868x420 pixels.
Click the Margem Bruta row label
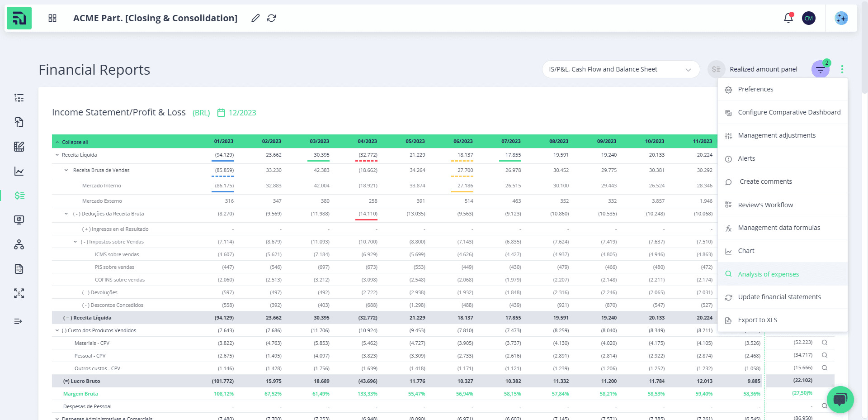[x=80, y=394]
